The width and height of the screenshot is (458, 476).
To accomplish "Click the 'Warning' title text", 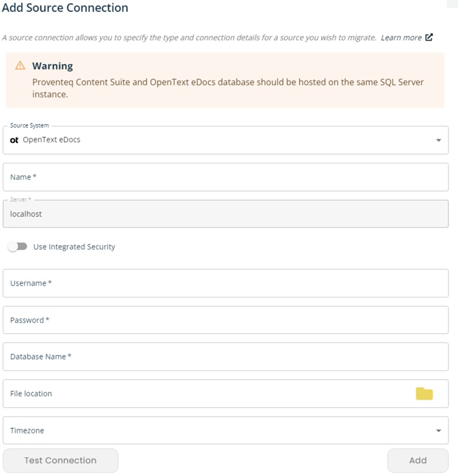I will pos(52,66).
